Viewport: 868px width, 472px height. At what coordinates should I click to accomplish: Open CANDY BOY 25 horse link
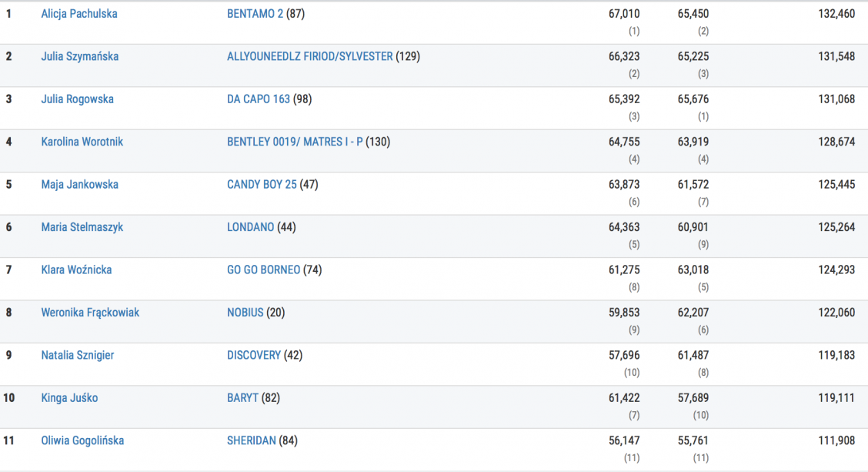coord(262,185)
